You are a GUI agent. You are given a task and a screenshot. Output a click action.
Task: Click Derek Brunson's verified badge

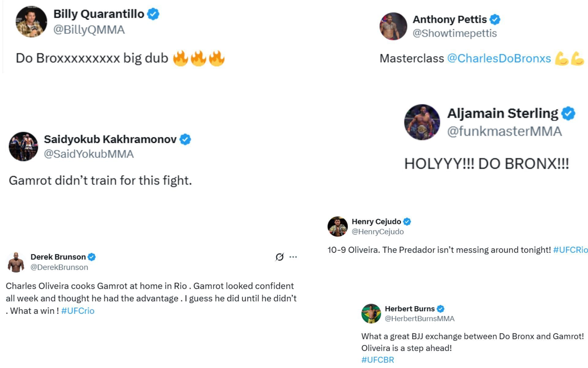92,257
